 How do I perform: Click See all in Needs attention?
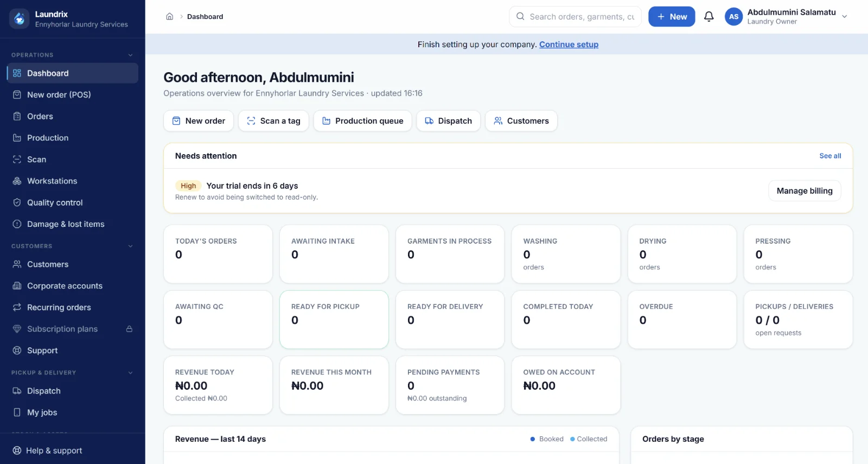point(830,156)
